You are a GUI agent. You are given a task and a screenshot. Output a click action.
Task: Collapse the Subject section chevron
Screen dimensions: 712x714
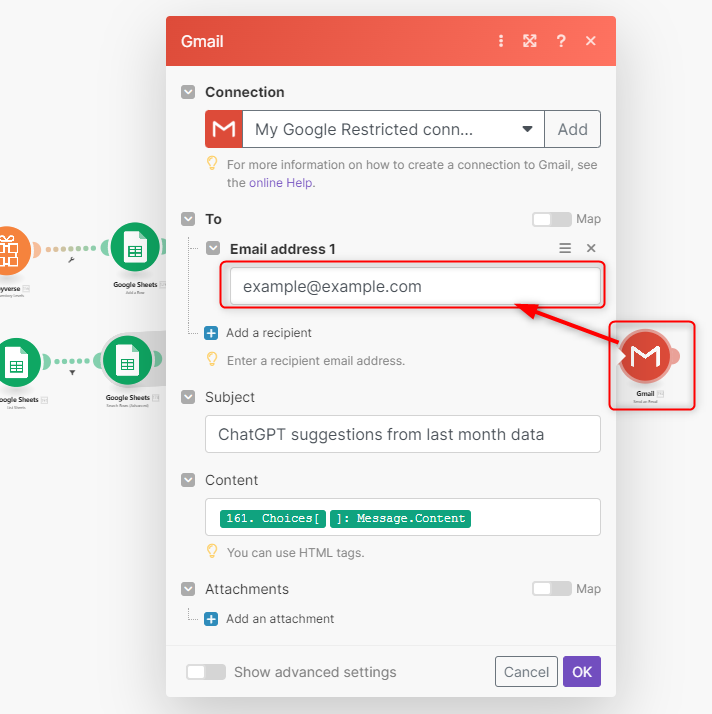tap(188, 397)
